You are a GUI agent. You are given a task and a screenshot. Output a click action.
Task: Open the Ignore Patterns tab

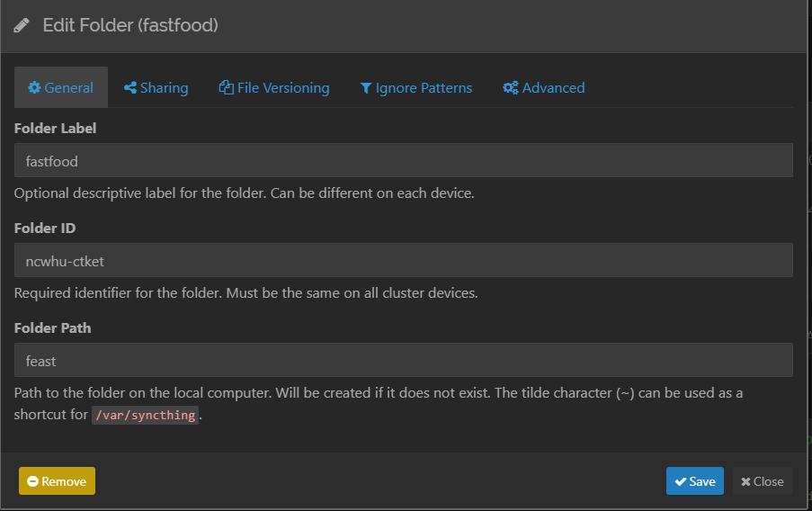pyautogui.click(x=415, y=88)
